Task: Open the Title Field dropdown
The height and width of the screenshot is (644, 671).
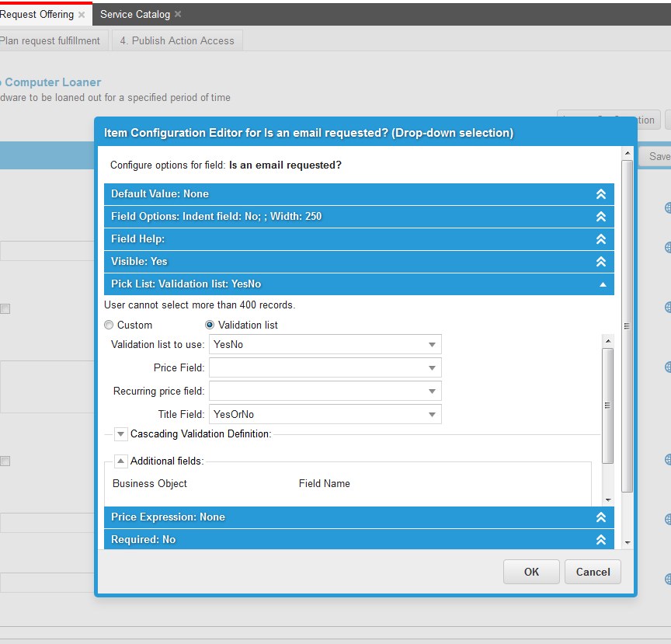Action: [432, 415]
